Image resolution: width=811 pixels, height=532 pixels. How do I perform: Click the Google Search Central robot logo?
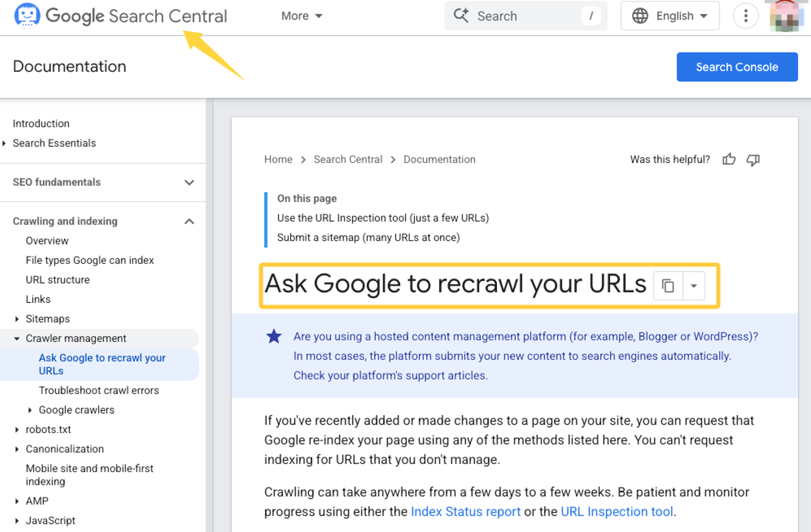(x=27, y=15)
